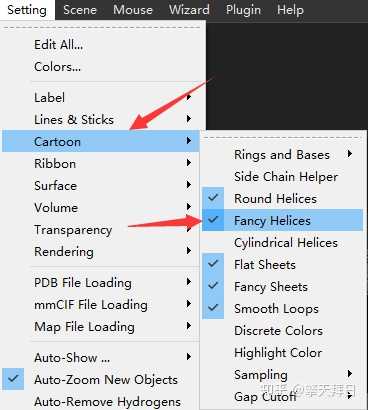Open the Label submenu
368x410 pixels.
(101, 97)
